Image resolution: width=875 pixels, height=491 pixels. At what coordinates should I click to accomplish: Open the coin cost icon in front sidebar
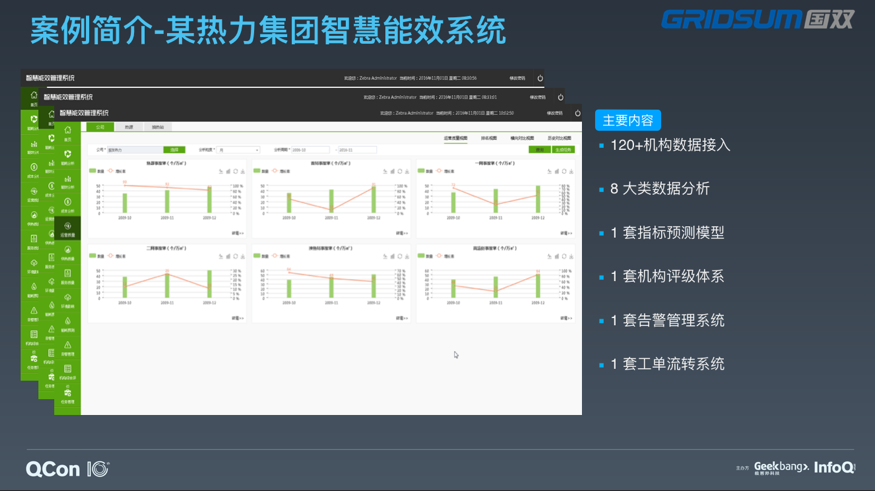68,202
